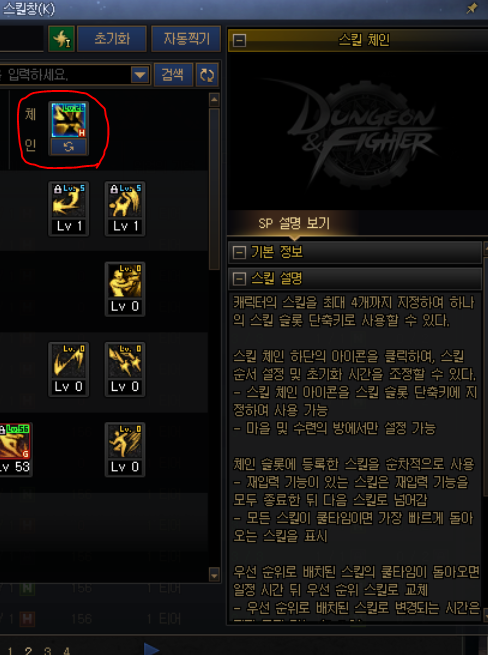Select the second locked Lv 1 skill icon
488x655 pixels.
click(125, 208)
